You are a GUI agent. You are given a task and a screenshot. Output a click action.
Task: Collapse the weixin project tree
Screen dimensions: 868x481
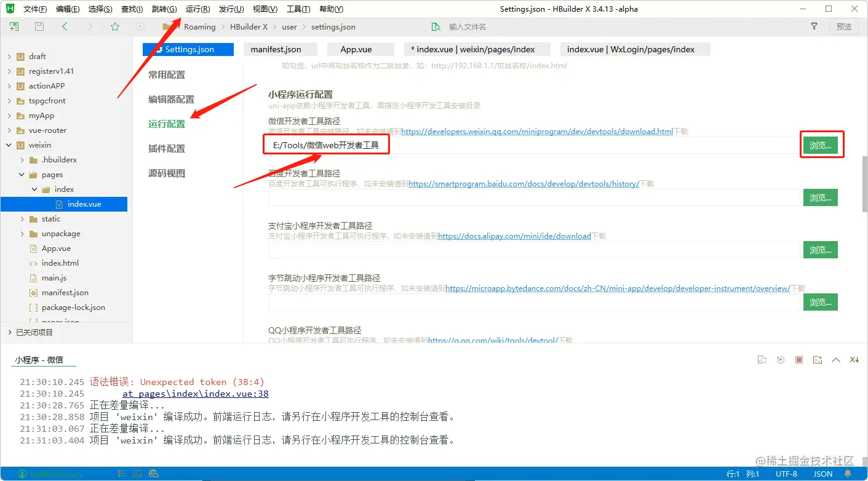point(9,145)
